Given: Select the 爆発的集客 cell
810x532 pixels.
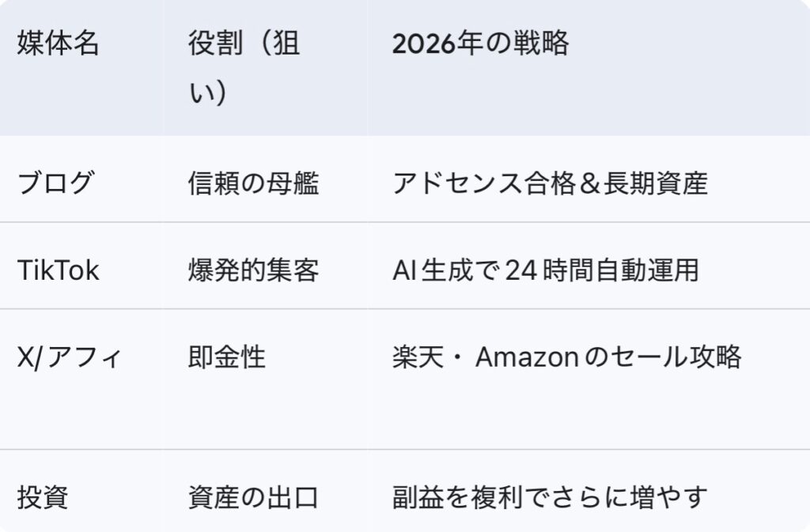Looking at the screenshot, I should [x=253, y=270].
